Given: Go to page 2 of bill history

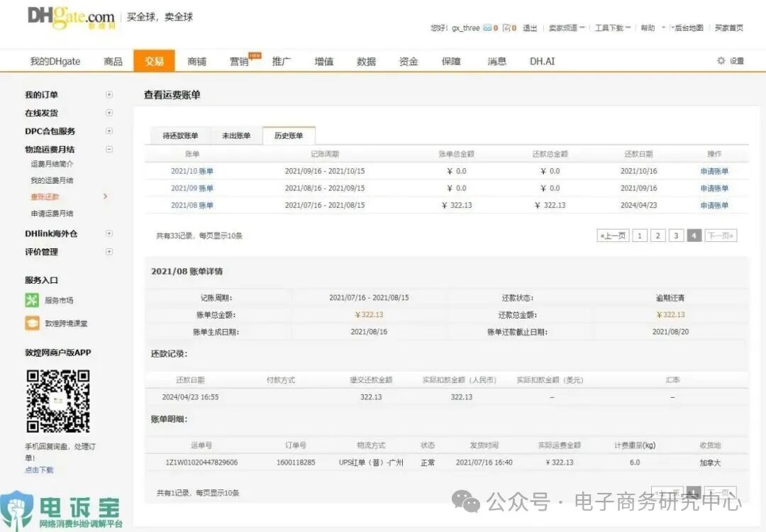Looking at the screenshot, I should point(658,235).
